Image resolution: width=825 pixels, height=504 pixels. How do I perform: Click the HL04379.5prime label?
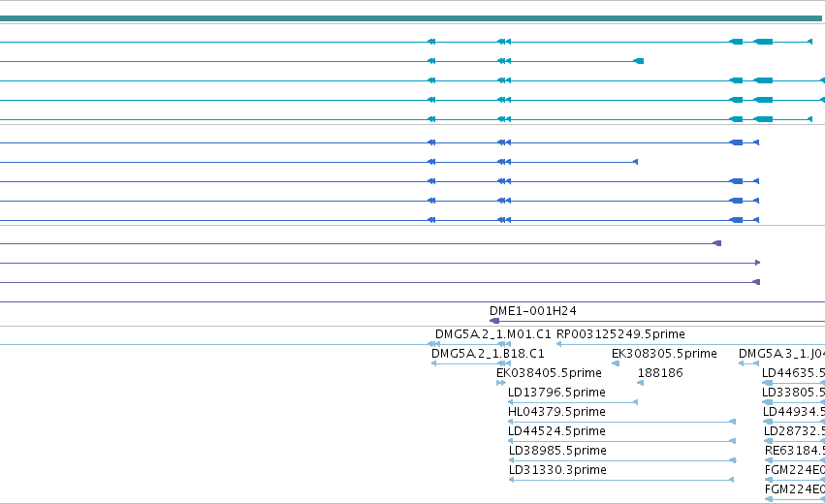[556, 412]
